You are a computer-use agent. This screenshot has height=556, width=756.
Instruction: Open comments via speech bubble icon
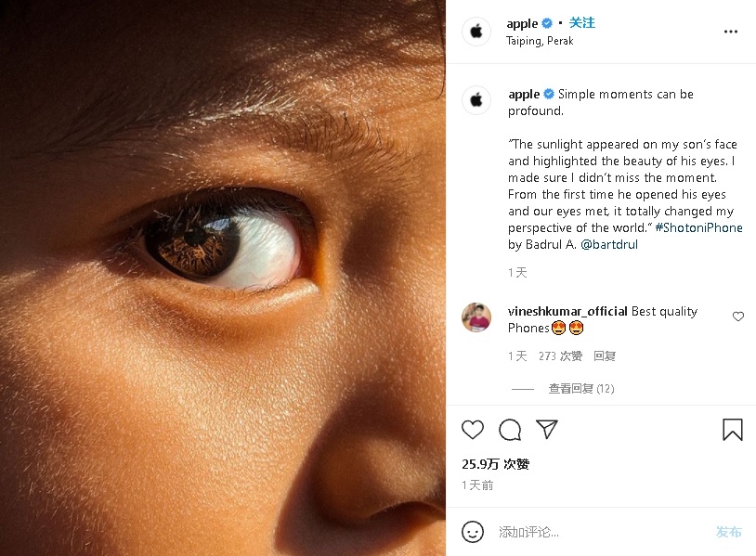510,430
